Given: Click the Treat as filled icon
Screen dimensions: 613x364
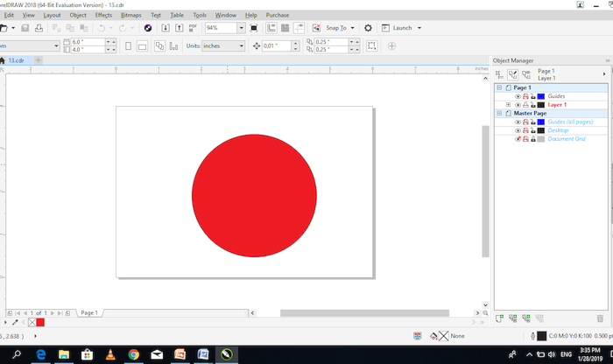Looking at the screenshot, I should tap(371, 46).
